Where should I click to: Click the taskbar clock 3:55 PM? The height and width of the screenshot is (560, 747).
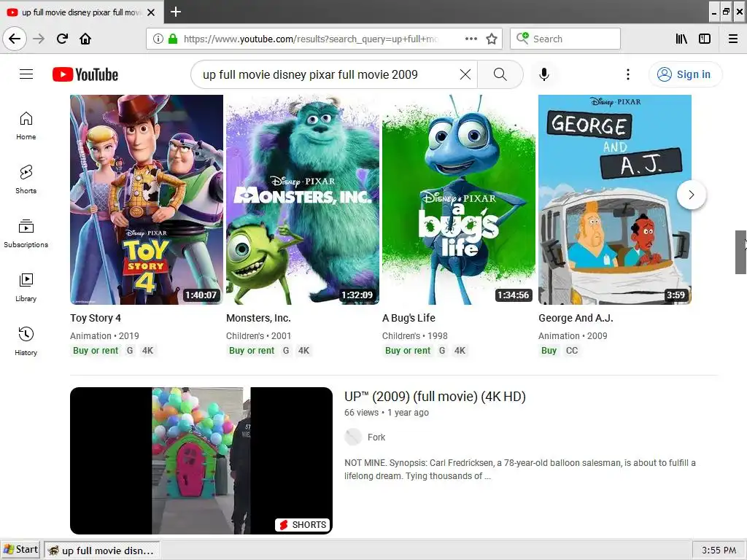(x=719, y=551)
